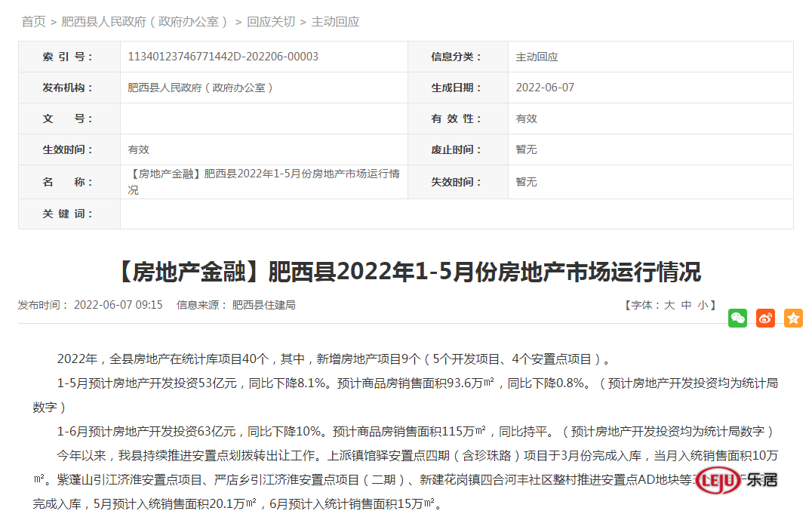The width and height of the screenshot is (812, 517).
Task: Click the 生成日期 value 2022-06-07
Action: click(x=545, y=87)
